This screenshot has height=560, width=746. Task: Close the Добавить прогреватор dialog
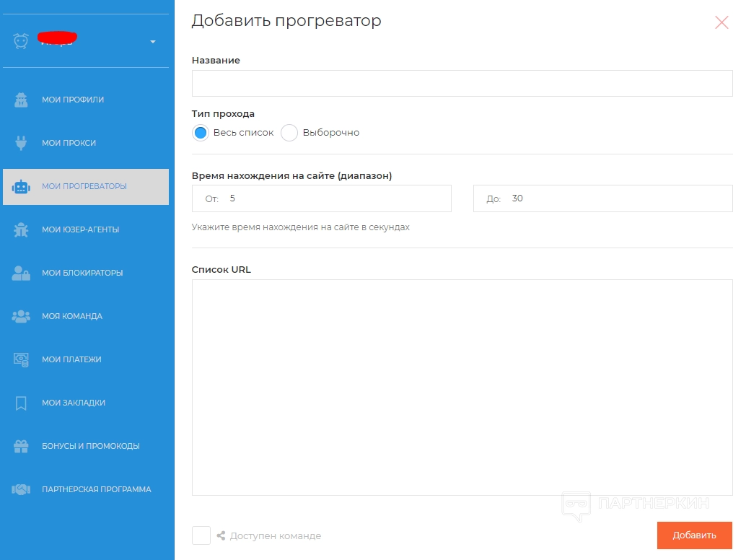(721, 22)
